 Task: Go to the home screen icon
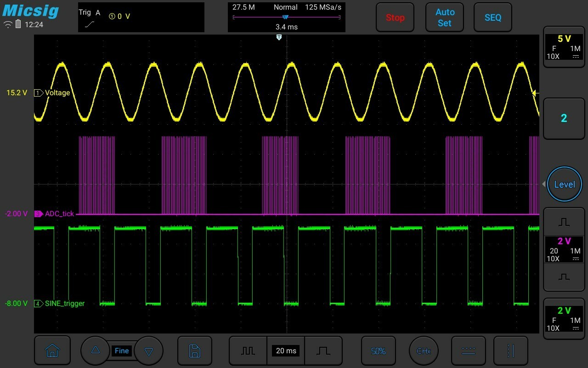52,351
